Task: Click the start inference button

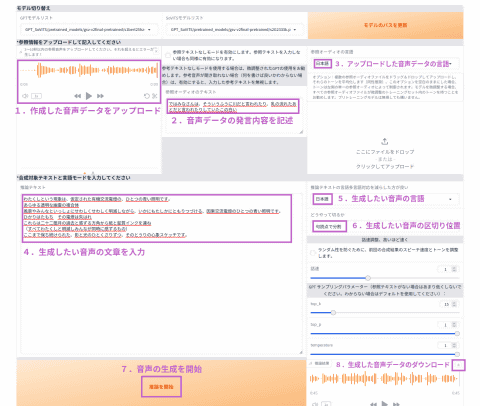Action: [161, 387]
